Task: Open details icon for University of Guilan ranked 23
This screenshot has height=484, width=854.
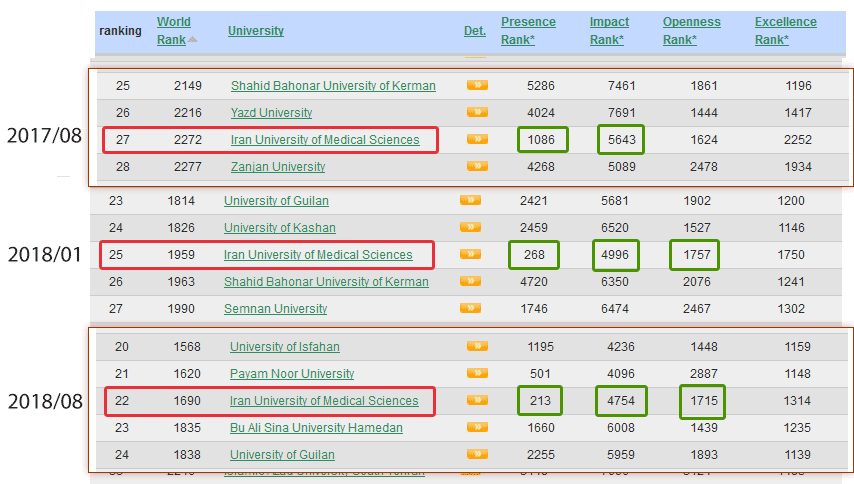Action: 470,200
